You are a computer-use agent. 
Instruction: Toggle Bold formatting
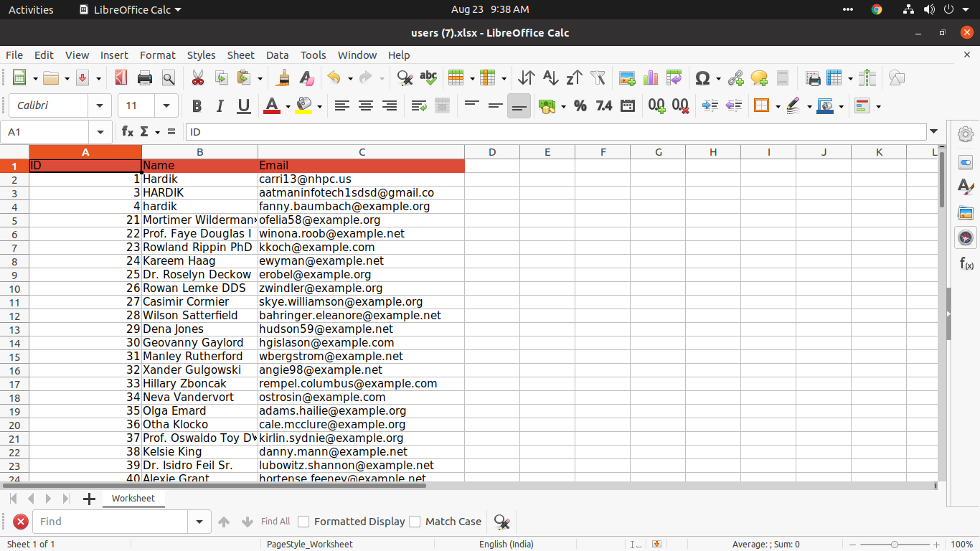197,105
